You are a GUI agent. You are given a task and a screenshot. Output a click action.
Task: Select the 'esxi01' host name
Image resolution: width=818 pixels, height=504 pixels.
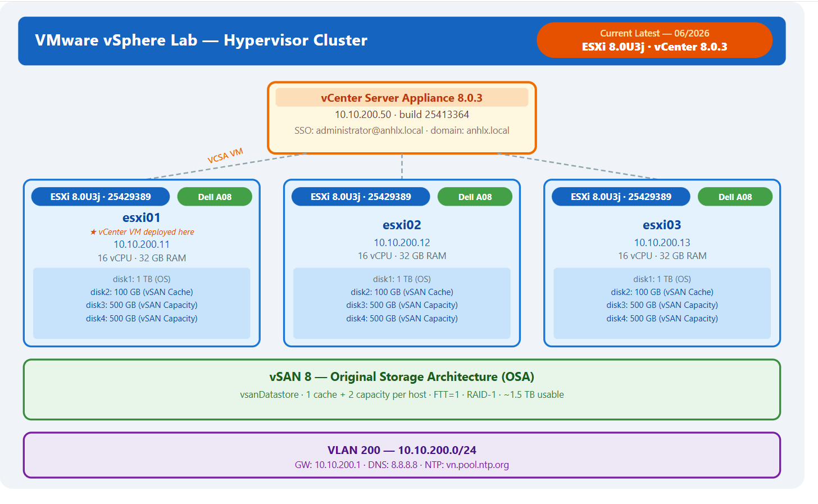pyautogui.click(x=142, y=217)
